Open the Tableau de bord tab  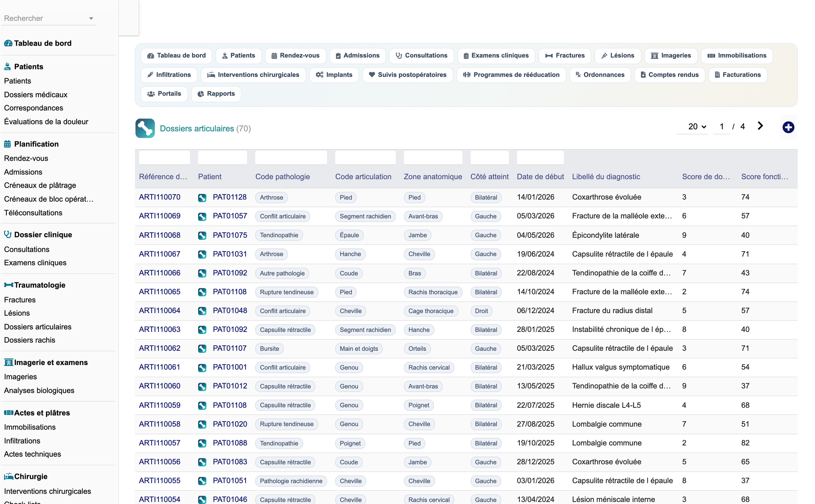176,56
